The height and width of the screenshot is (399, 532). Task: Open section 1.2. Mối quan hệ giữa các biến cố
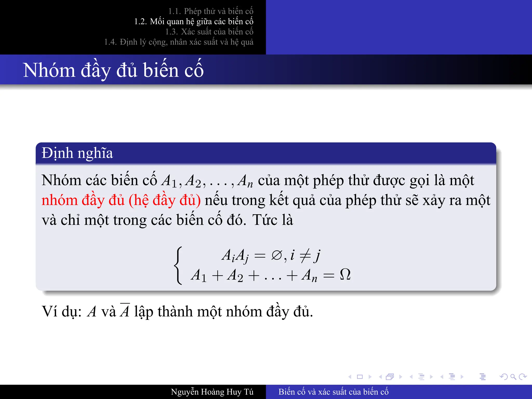pos(194,21)
